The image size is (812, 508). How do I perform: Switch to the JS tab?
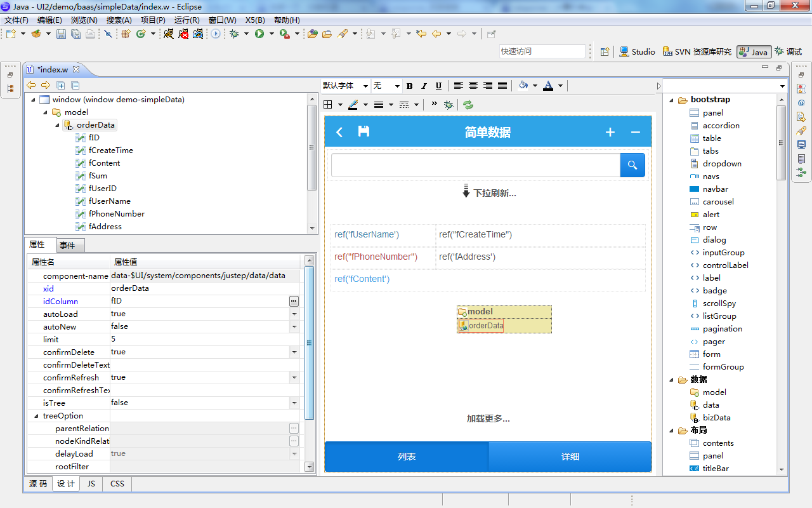(91, 484)
